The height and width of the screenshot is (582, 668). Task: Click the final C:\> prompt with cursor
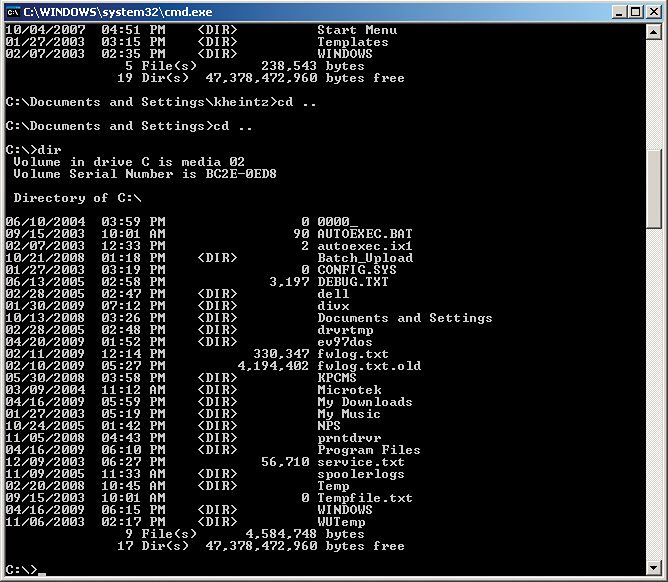click(26, 570)
